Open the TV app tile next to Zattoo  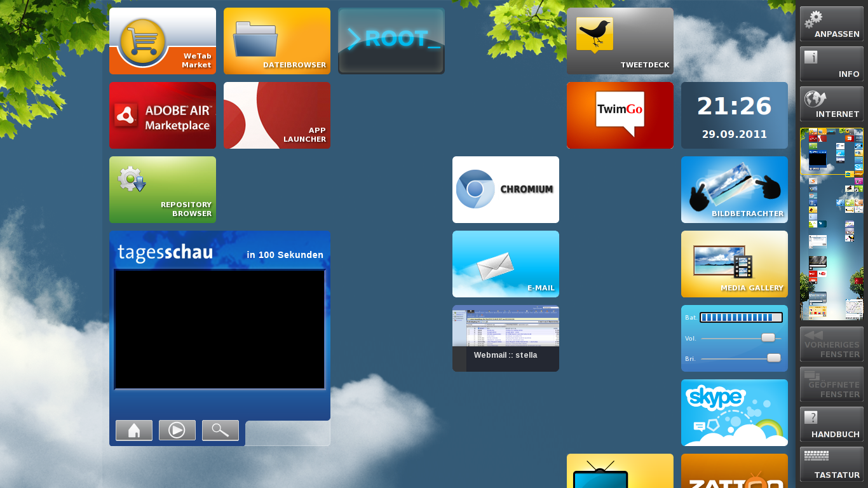[620, 471]
